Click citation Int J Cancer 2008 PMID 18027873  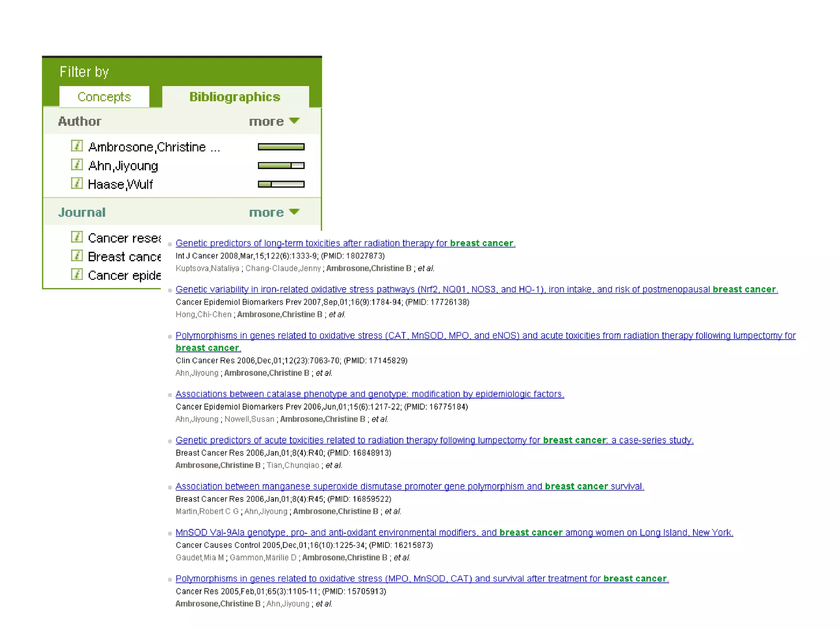pyautogui.click(x=280, y=256)
